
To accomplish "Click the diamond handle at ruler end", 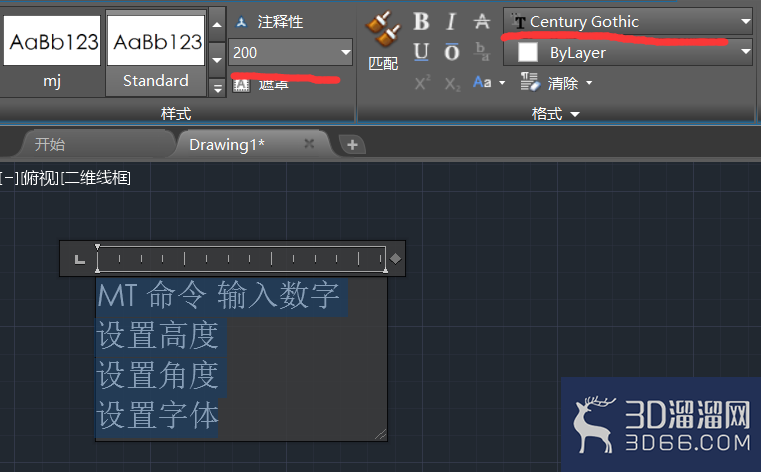I will (x=396, y=259).
